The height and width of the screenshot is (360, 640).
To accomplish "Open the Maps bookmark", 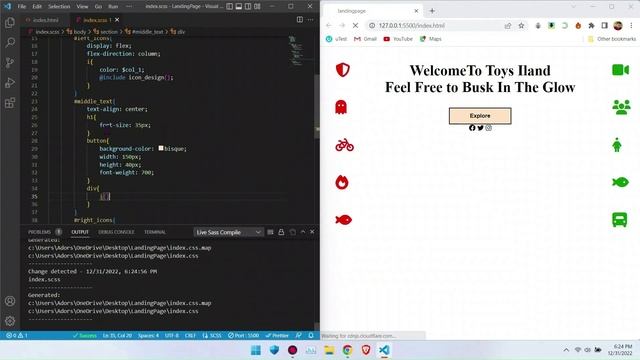I will click(431, 39).
